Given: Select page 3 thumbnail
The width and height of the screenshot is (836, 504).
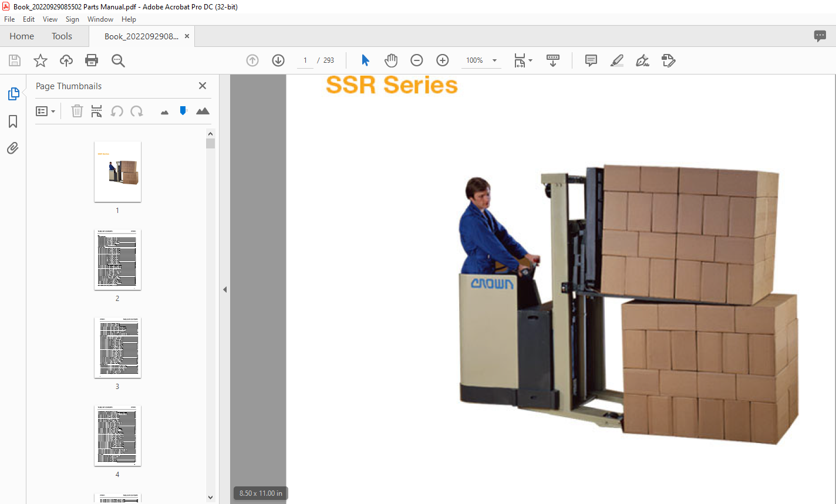Looking at the screenshot, I should pos(117,347).
